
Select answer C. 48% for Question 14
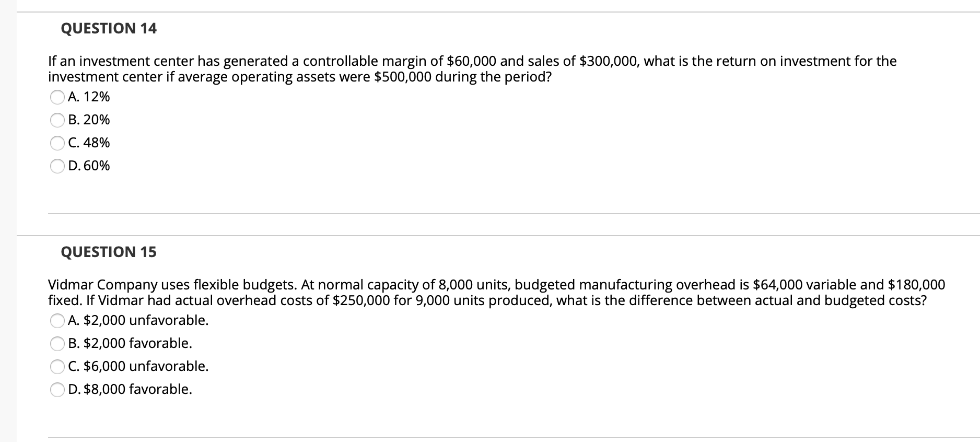(88, 143)
